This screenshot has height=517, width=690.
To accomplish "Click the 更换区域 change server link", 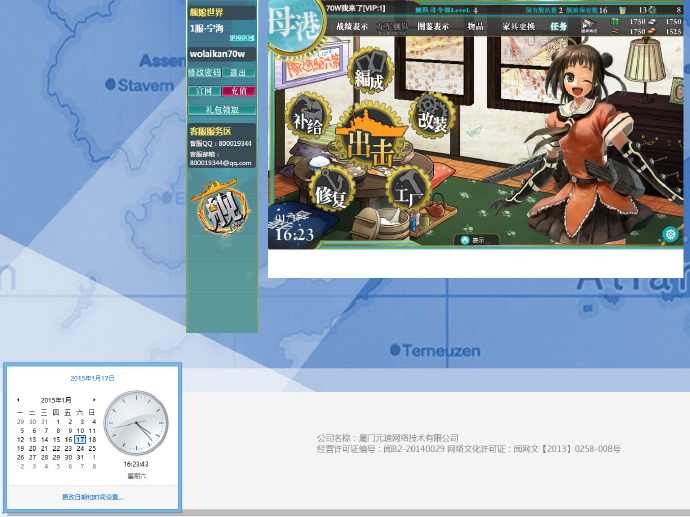I will pos(242,38).
